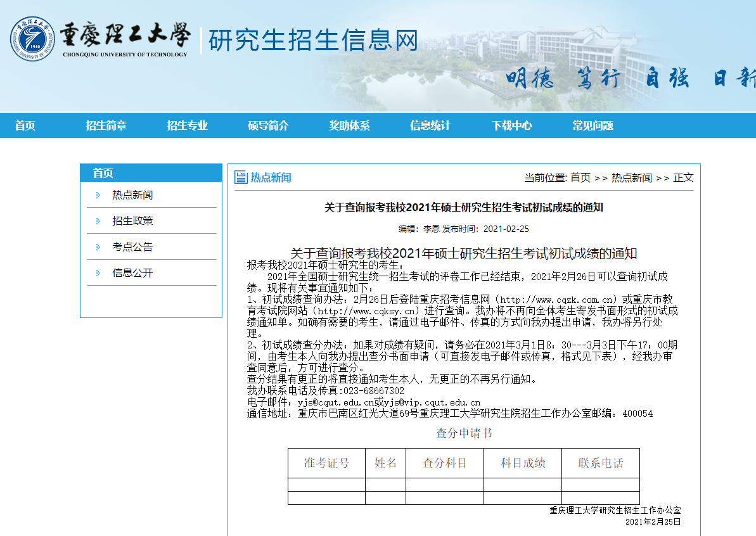Click the arrow bullet next to 考点公告

tap(98, 247)
